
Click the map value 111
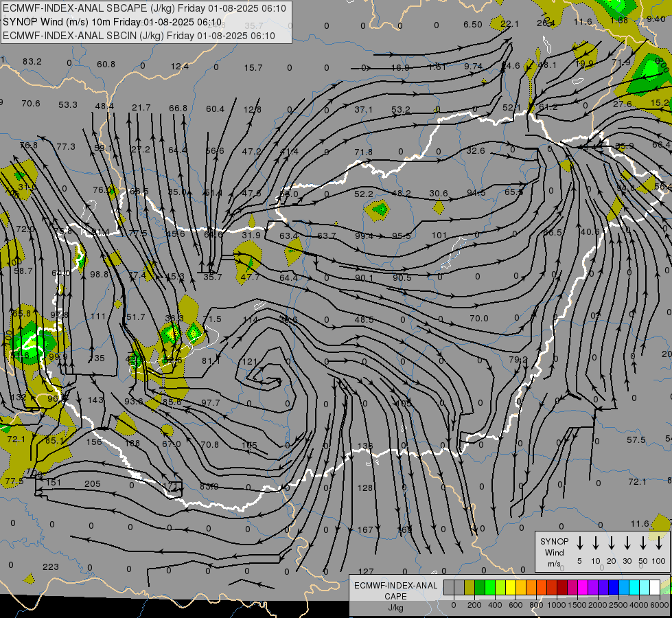(x=98, y=316)
